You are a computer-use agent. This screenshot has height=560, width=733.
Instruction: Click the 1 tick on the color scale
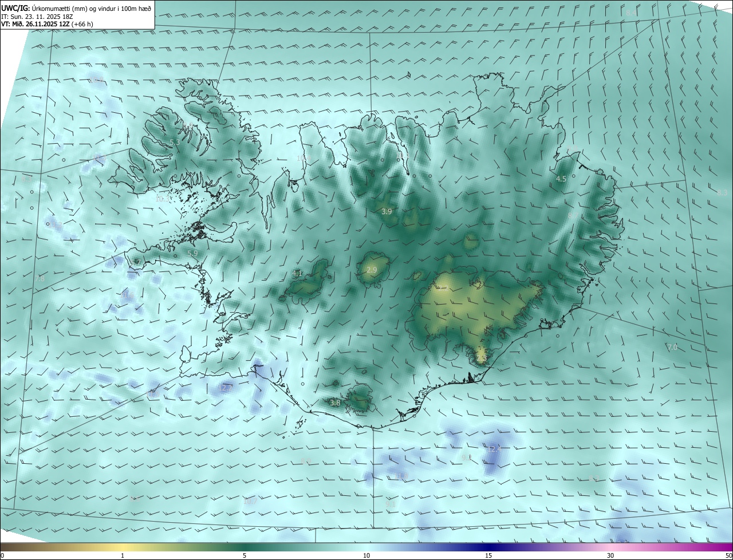coord(123,555)
